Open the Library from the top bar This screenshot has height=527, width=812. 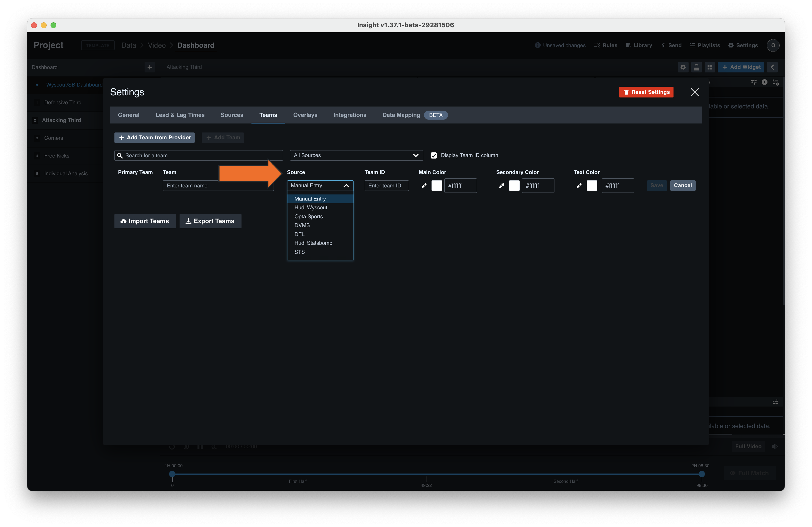pyautogui.click(x=639, y=45)
